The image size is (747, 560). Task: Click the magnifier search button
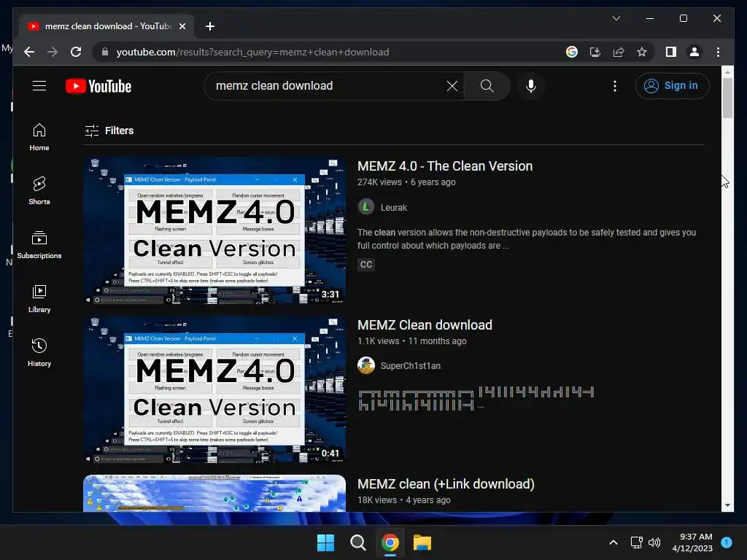click(487, 86)
